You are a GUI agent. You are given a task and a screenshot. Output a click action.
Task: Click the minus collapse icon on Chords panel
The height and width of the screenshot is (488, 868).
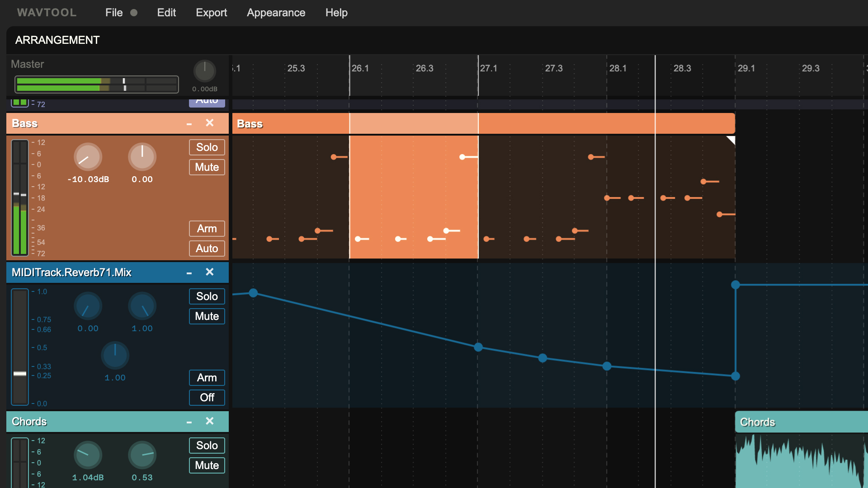(189, 421)
